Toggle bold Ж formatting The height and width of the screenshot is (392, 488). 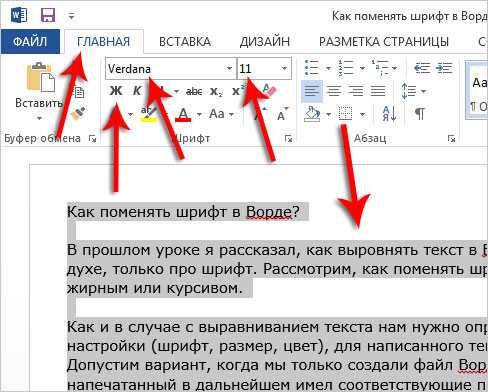116,91
